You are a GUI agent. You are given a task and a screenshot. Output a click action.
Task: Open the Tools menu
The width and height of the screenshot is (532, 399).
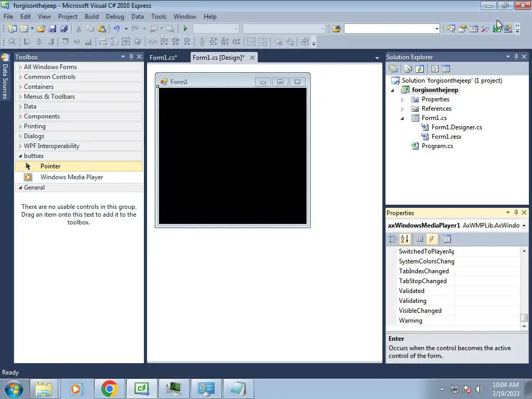[x=158, y=16]
